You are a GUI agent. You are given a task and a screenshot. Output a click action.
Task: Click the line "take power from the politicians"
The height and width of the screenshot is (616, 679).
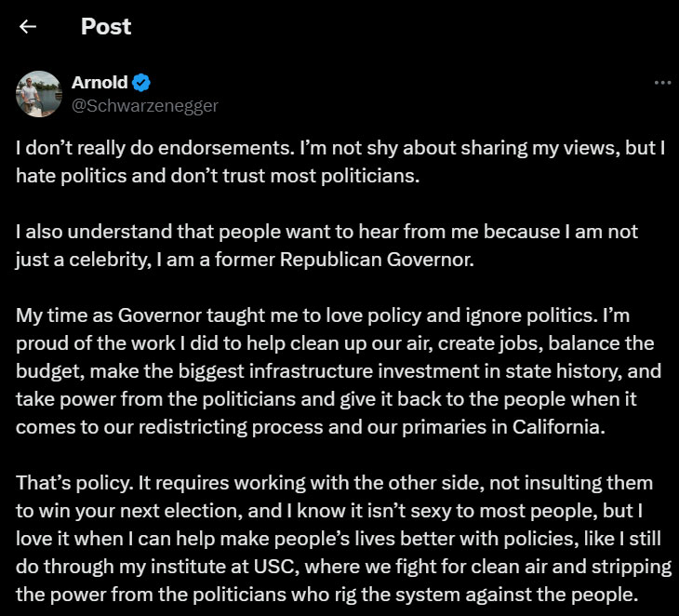click(x=326, y=399)
